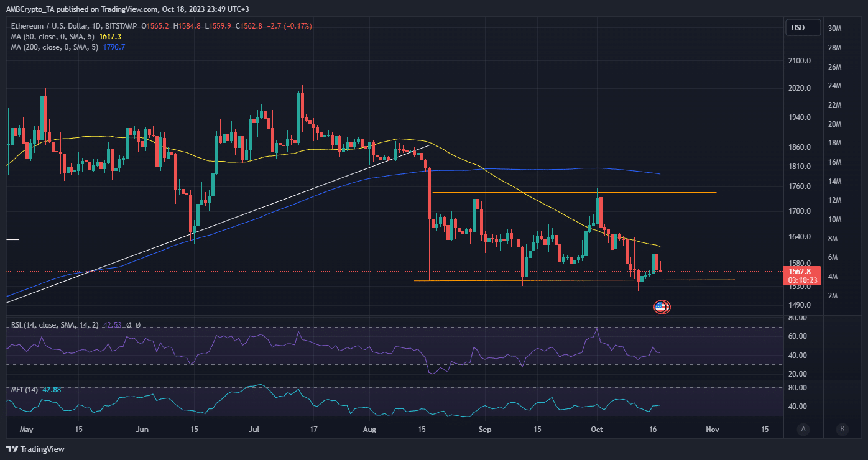Click the 1640.0 price axis label
The height and width of the screenshot is (460, 868).
pos(798,237)
